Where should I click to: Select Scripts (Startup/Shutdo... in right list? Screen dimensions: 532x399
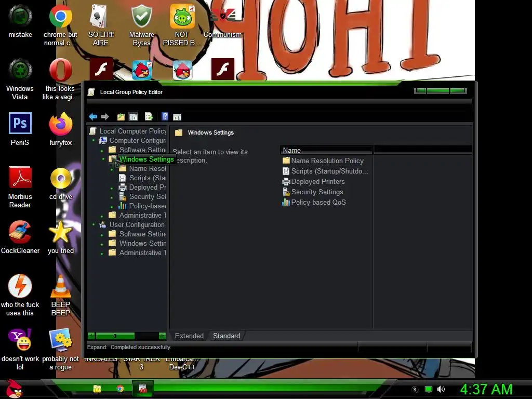(325, 171)
